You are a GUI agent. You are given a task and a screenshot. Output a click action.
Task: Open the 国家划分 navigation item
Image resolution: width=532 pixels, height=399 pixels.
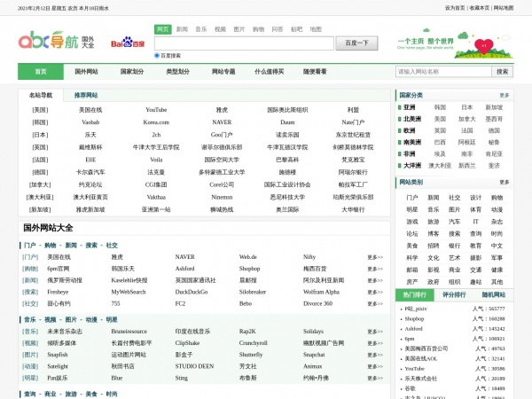[x=132, y=72]
